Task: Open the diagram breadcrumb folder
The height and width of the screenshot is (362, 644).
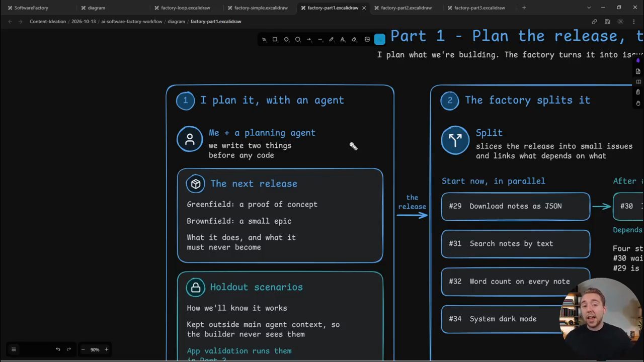Action: [x=177, y=22]
